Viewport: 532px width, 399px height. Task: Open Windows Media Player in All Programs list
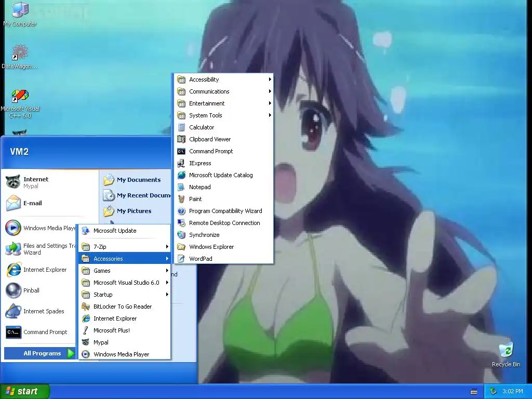click(124, 354)
